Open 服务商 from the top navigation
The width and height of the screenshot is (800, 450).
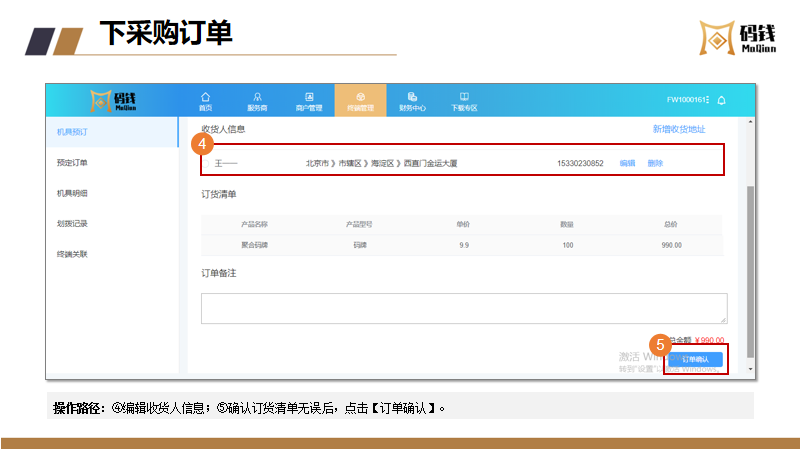tap(257, 100)
